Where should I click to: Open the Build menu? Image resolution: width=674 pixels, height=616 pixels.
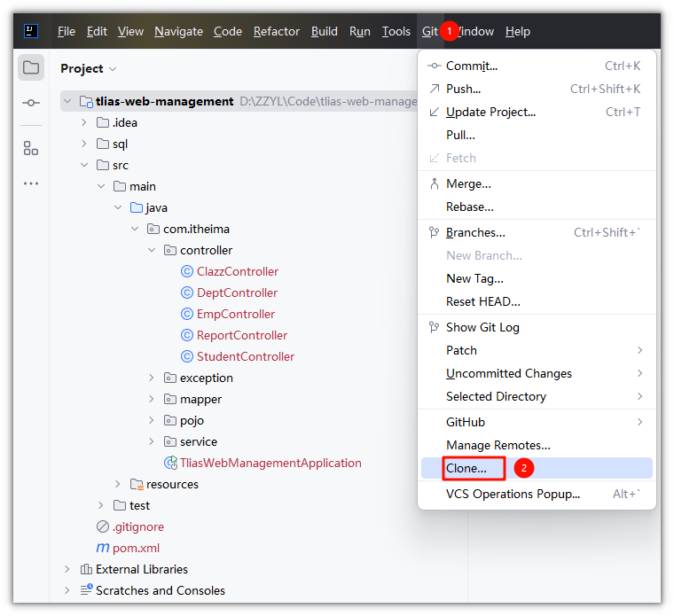point(325,31)
